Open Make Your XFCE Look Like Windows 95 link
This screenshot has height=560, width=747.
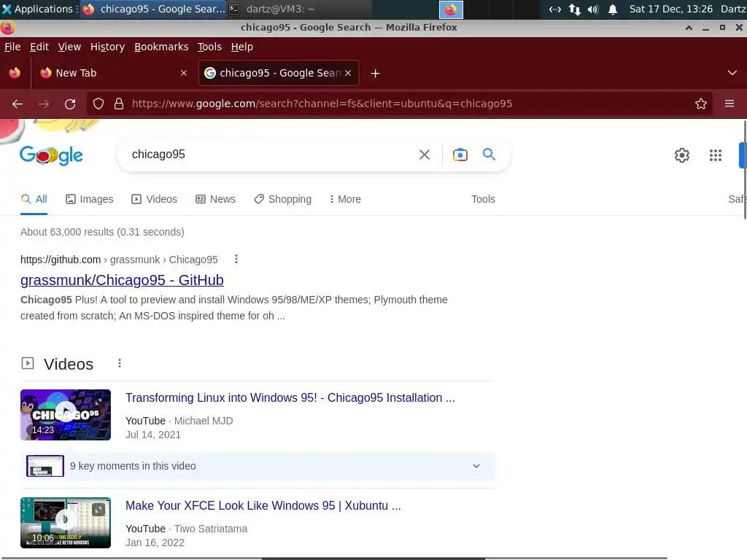click(263, 506)
